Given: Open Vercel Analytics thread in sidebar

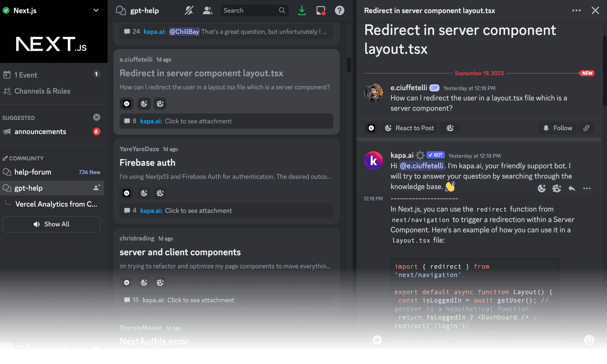Looking at the screenshot, I should point(56,204).
